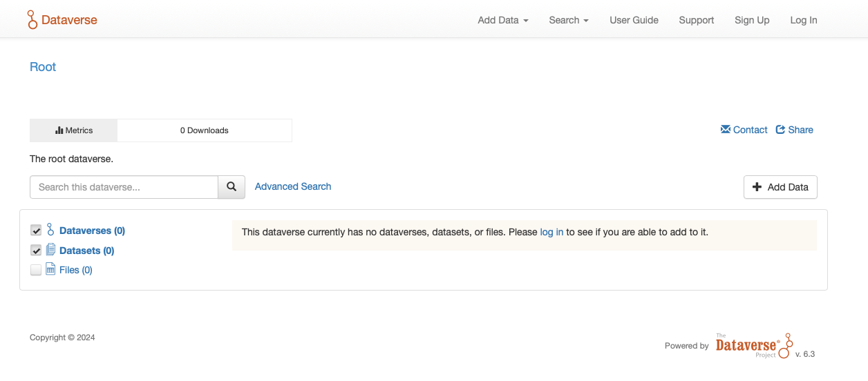Click the 'log in' link in message

(551, 232)
